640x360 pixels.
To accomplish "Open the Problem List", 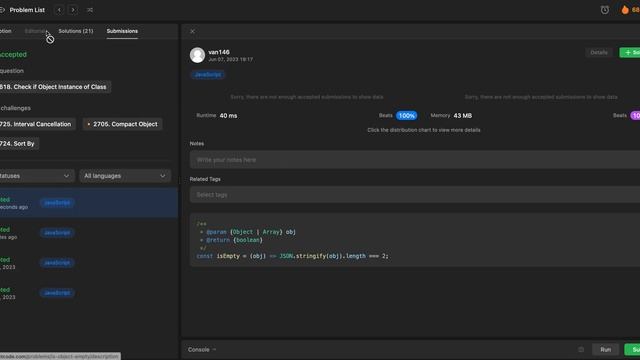I will pos(27,10).
